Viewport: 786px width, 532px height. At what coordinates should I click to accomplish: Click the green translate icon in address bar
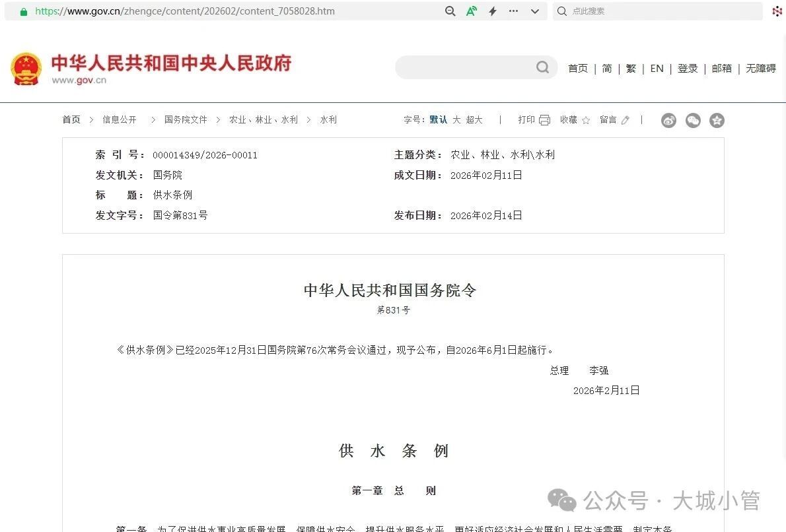pos(472,11)
